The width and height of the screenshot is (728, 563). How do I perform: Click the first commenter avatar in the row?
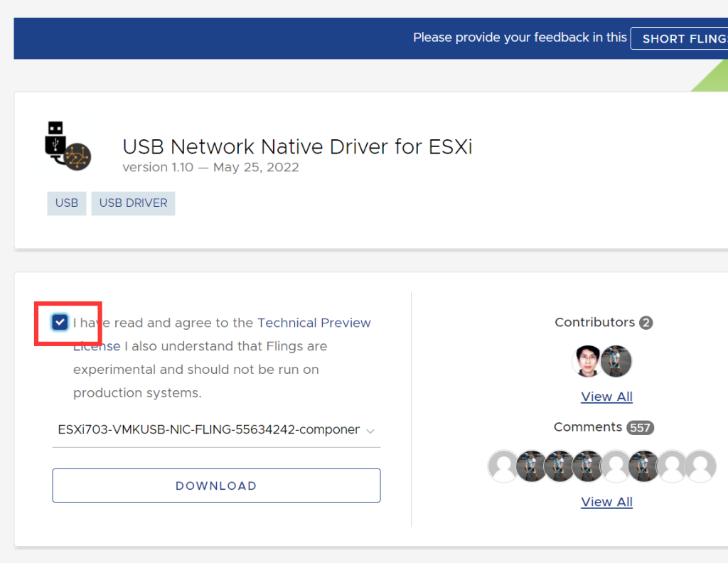pos(503,466)
